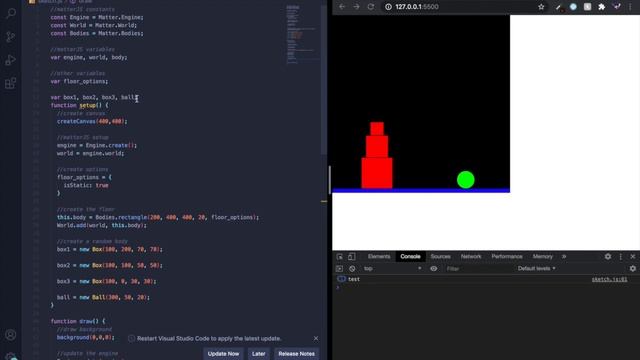Click the 'function draw() {' line
This screenshot has width=640, height=360.
pos(78,321)
